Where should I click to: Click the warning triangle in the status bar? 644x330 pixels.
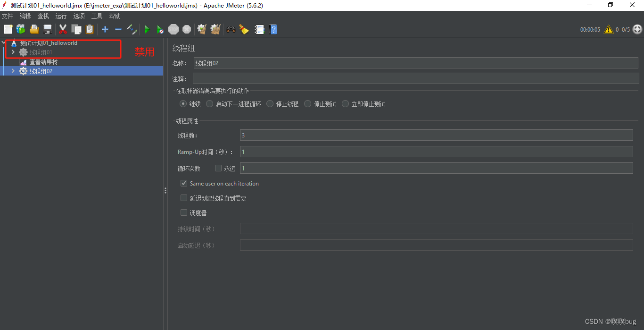click(x=608, y=29)
